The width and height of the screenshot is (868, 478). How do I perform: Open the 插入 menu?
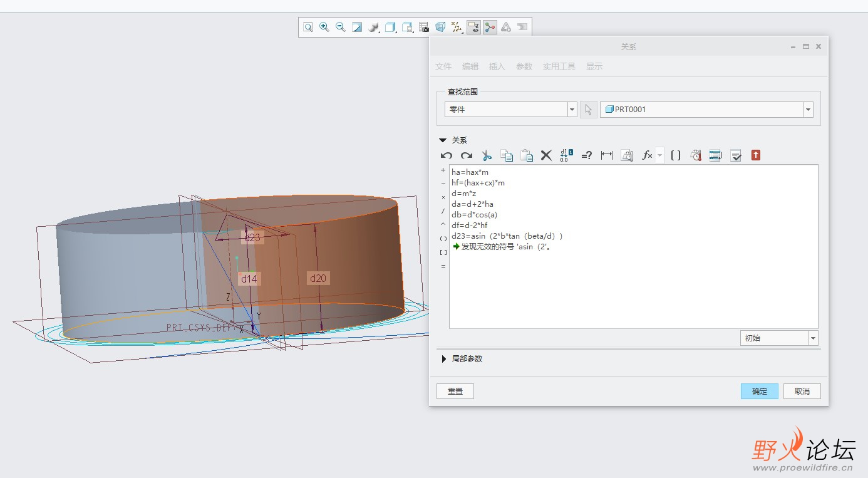[497, 66]
